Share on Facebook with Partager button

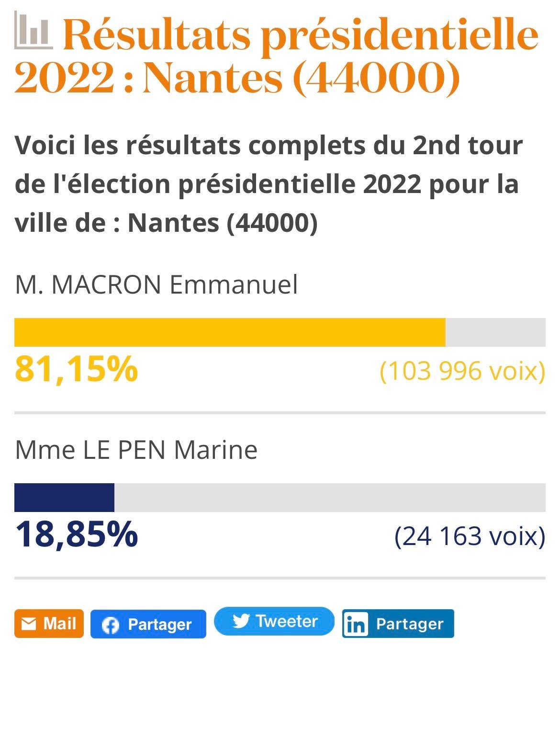pos(148,624)
